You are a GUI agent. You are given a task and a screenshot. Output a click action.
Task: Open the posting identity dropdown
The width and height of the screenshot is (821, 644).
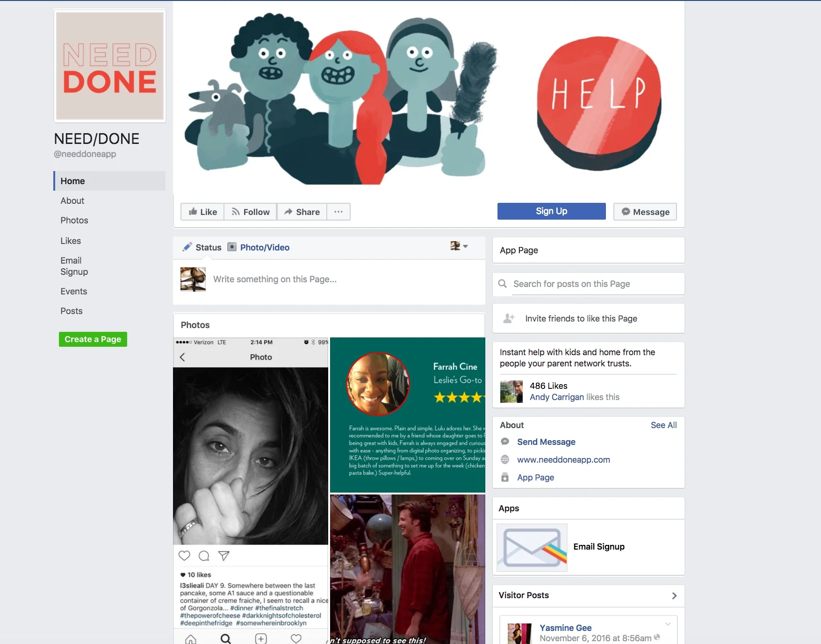(459, 246)
